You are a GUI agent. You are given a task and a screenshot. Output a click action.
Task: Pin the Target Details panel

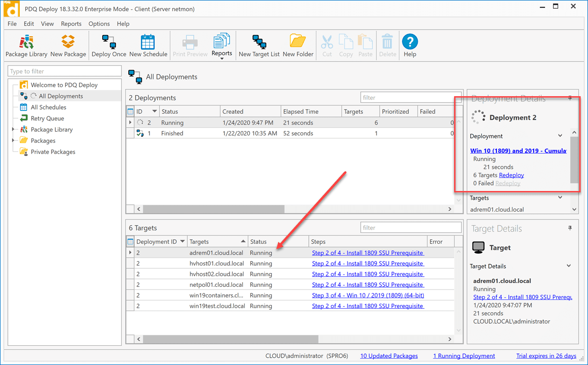570,228
